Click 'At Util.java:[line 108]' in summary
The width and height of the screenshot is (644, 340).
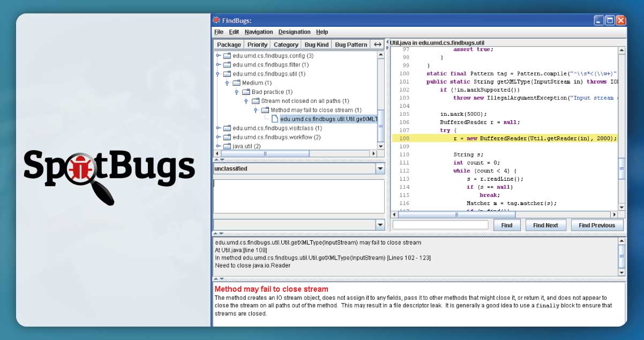pyautogui.click(x=241, y=250)
